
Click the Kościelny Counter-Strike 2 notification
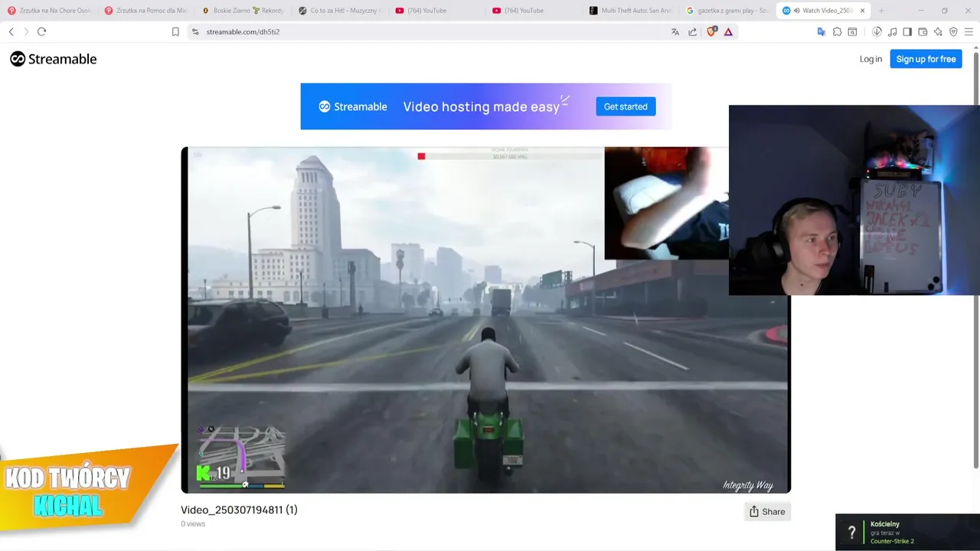click(907, 532)
